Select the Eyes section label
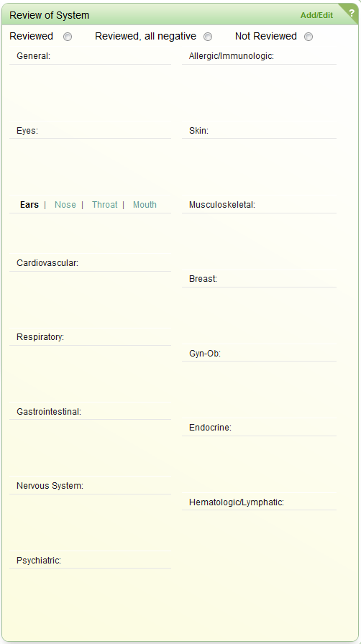Viewport: 361px width, 644px height. (27, 131)
